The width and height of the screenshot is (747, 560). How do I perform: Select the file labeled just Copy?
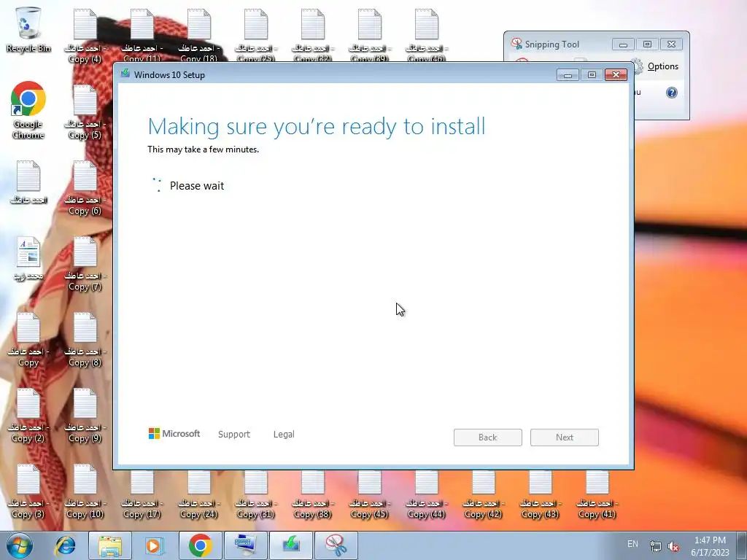[x=28, y=340]
